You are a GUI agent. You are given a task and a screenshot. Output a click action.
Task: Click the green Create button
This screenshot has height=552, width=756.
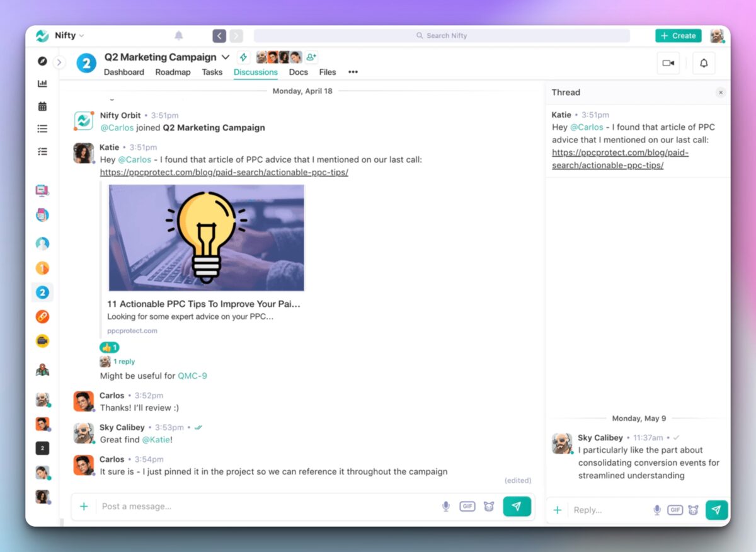coord(678,36)
